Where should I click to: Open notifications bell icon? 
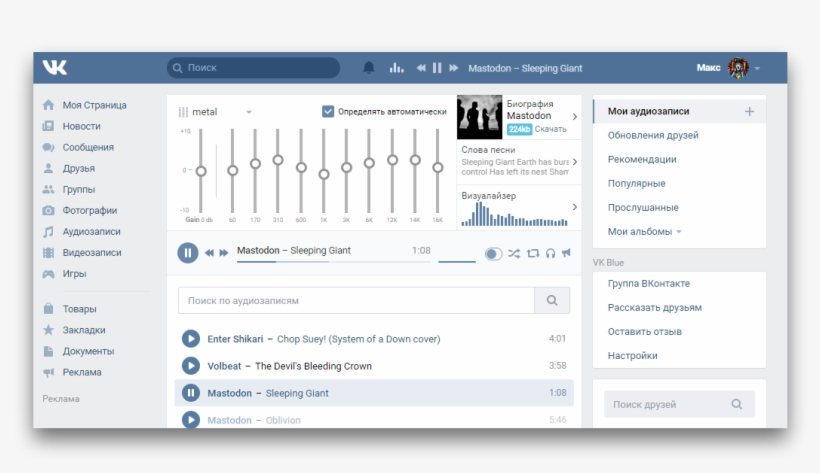point(369,67)
